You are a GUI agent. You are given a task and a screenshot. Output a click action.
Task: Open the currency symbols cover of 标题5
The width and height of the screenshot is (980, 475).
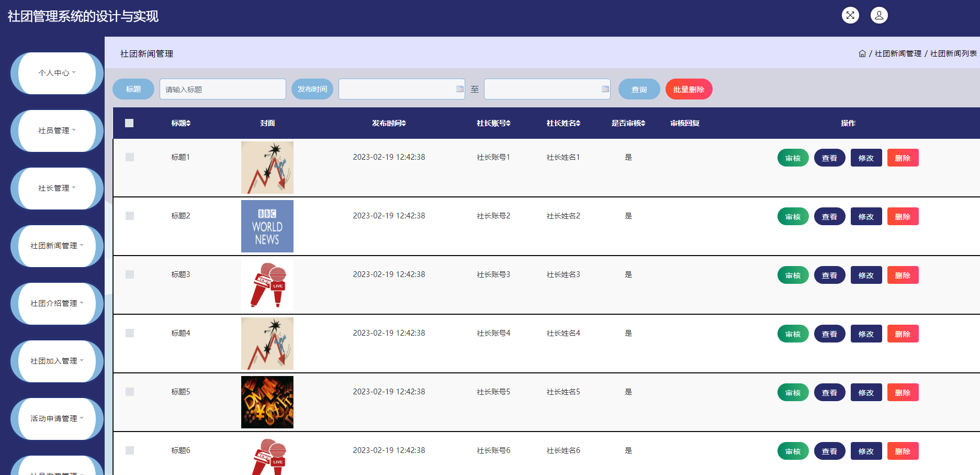267,402
